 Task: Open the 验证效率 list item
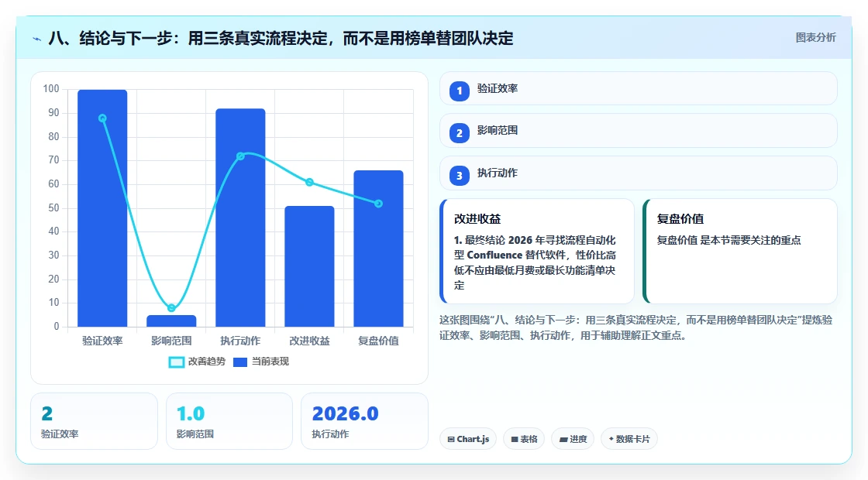[639, 88]
